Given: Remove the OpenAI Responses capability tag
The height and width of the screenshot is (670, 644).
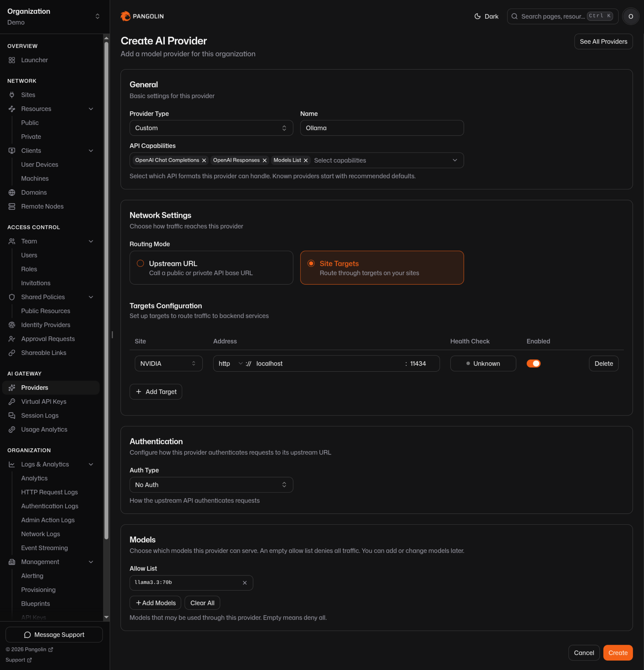Looking at the screenshot, I should [x=265, y=160].
